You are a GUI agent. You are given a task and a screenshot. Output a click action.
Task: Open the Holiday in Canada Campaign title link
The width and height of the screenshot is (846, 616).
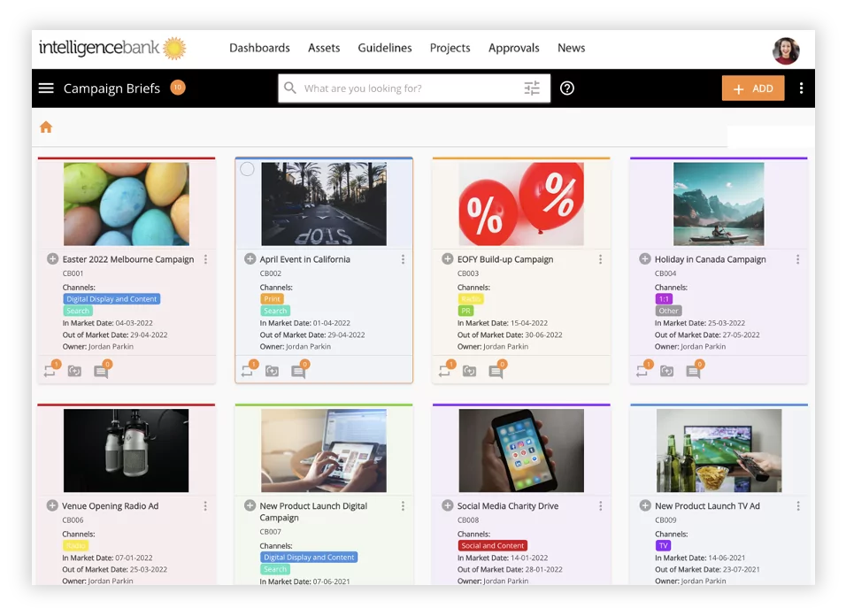point(710,259)
